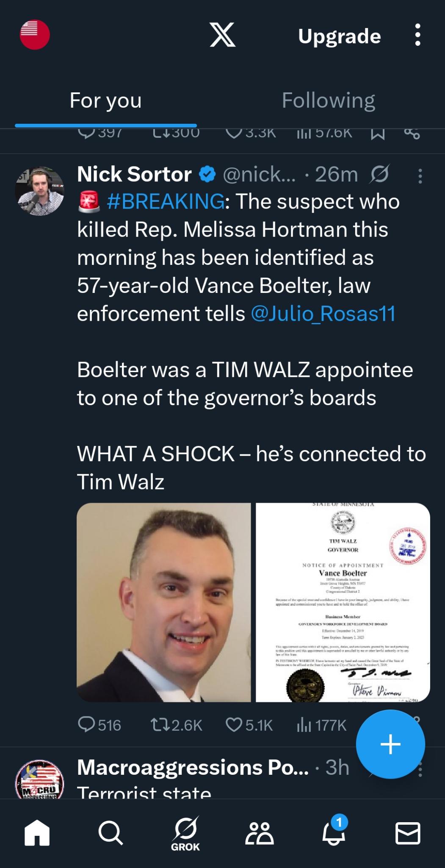Open the @Julio_Rosas11 mention link
This screenshot has height=868, width=445.
323,314
